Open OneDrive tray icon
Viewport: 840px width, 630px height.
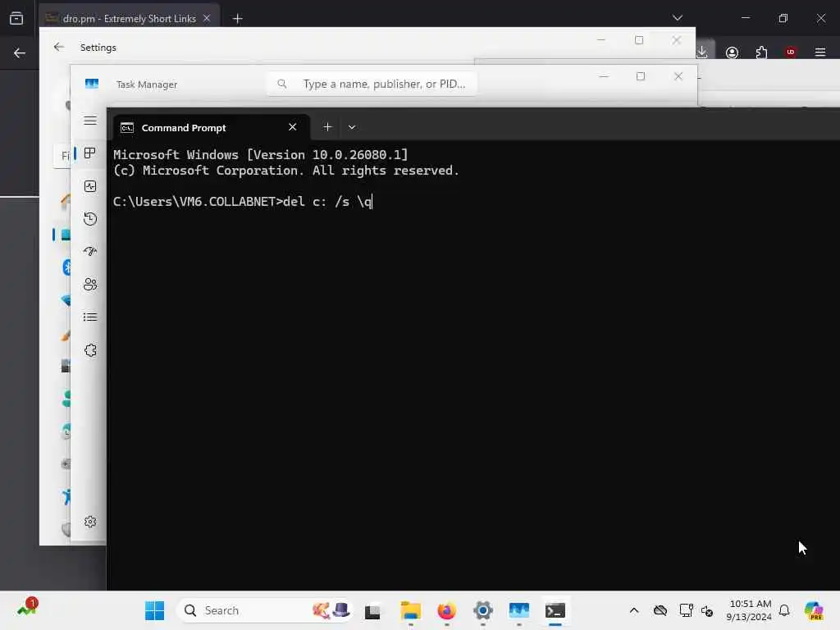(660, 610)
